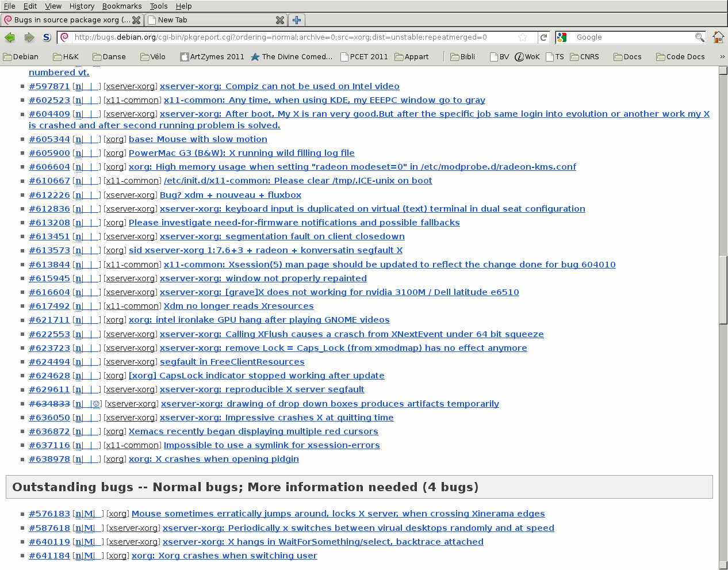Open the Edit menu
Screen dimensions: 728x570
[x=30, y=6]
